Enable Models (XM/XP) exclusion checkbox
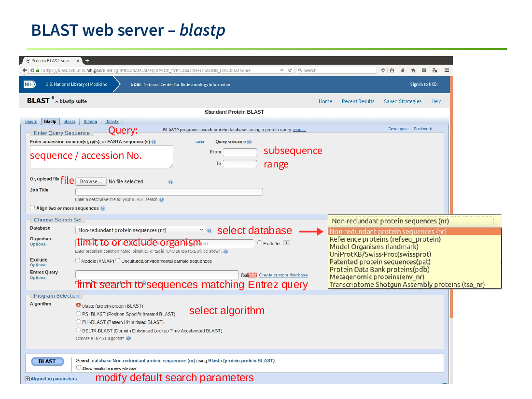Screen dimensions: 532x399 coord(78,261)
